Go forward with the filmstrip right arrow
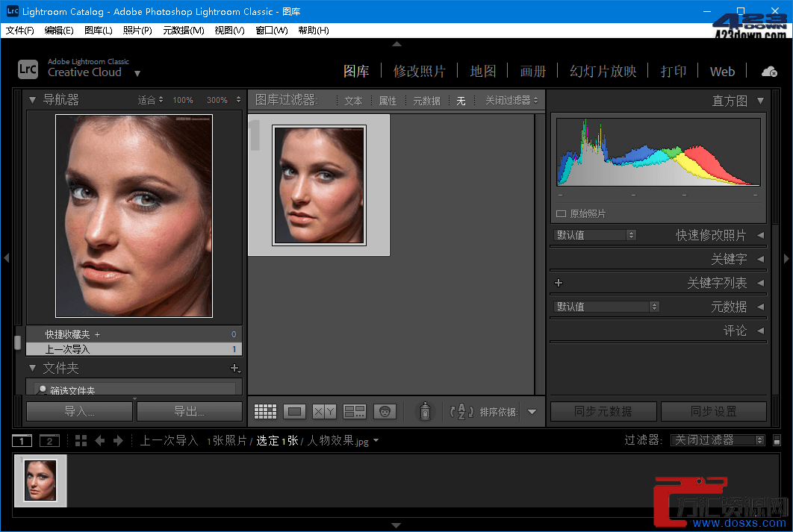Image resolution: width=793 pixels, height=532 pixels. [x=118, y=440]
